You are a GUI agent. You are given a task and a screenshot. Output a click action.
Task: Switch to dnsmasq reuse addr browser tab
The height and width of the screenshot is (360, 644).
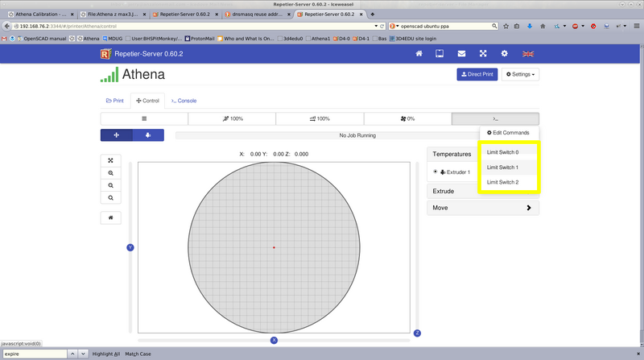(258, 14)
